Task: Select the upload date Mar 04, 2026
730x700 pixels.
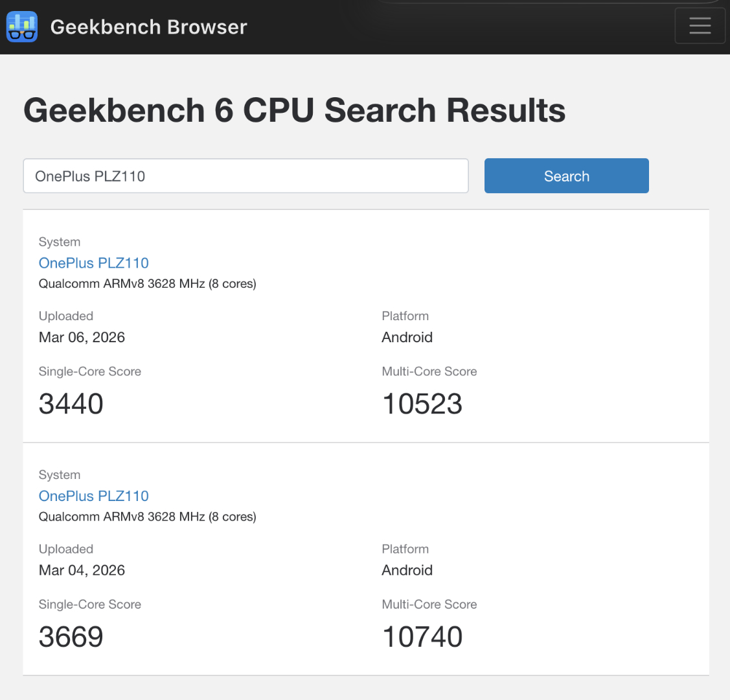Action: tap(82, 570)
